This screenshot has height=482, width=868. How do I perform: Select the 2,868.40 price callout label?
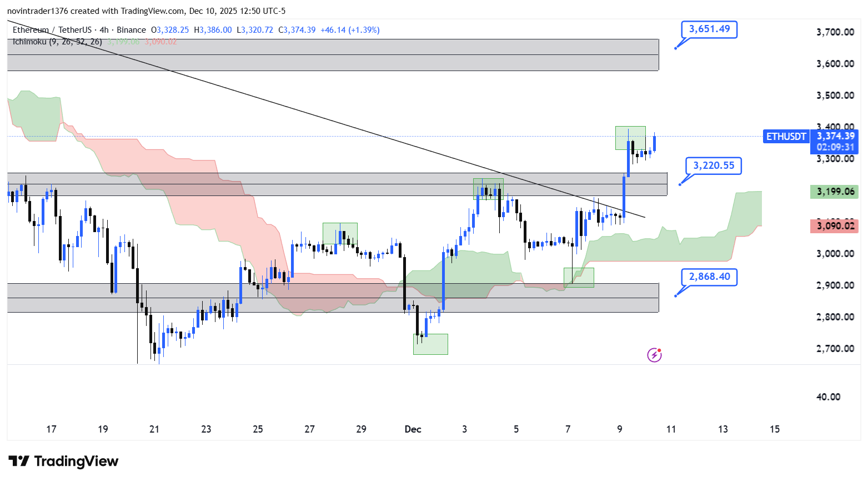[x=709, y=277]
